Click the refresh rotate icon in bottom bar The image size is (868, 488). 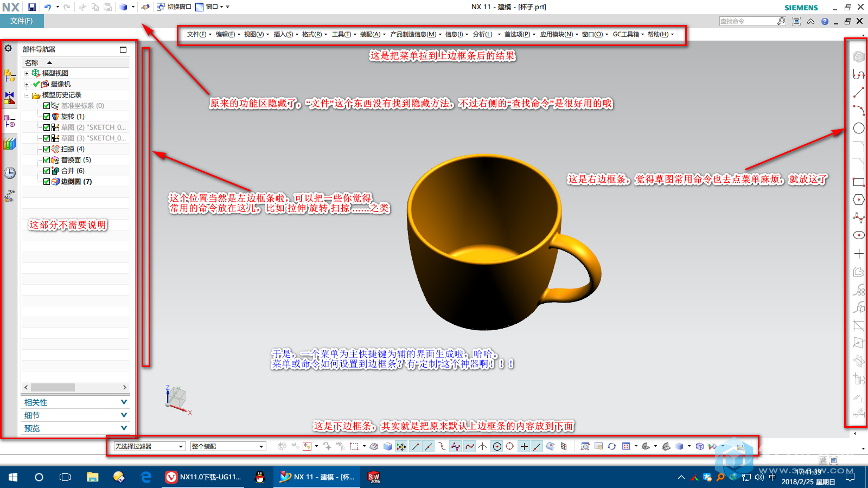click(x=612, y=446)
